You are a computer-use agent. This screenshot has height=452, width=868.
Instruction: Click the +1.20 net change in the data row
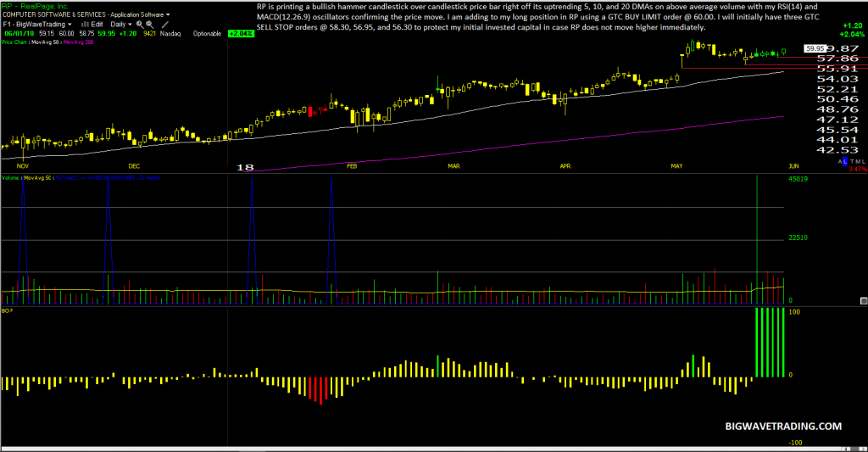click(x=128, y=34)
